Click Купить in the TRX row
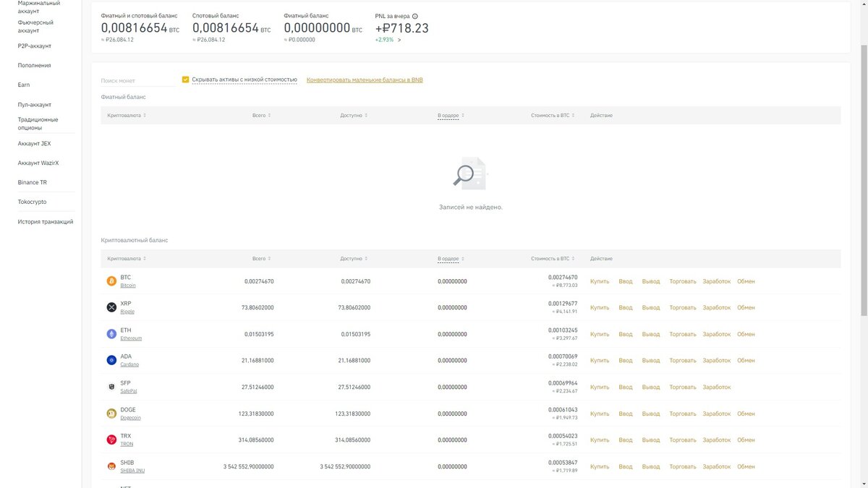Screen dimensions: 868x488 [600, 440]
